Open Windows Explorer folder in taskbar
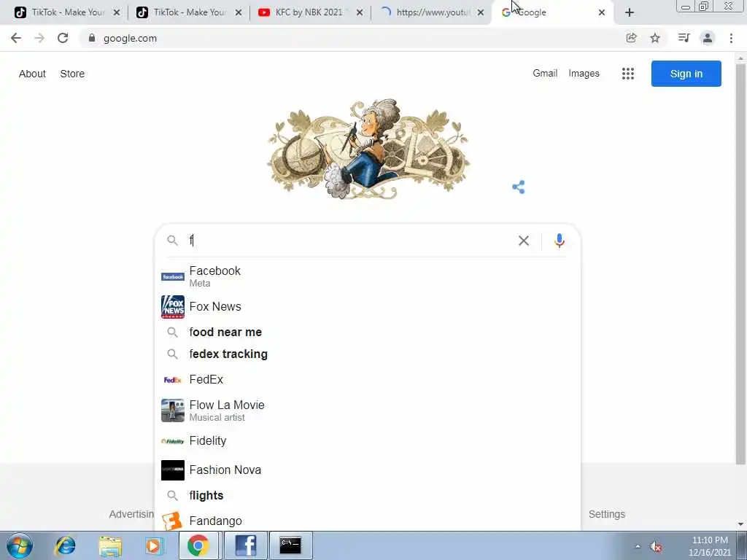Viewport: 747px width, 560px height. tap(111, 545)
